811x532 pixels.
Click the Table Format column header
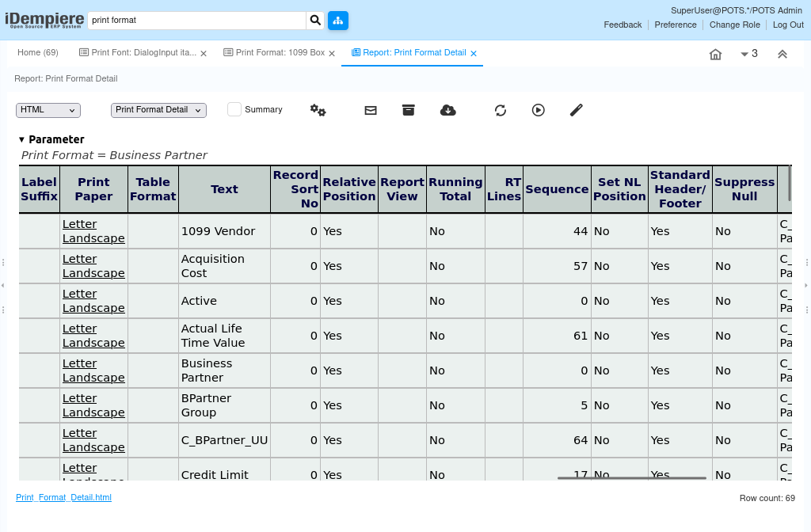[x=153, y=189]
